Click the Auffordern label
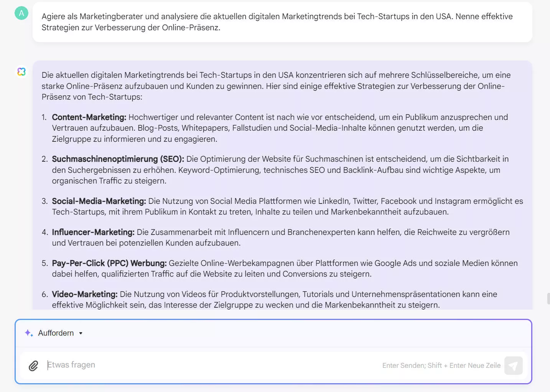This screenshot has width=550, height=392. (55, 333)
